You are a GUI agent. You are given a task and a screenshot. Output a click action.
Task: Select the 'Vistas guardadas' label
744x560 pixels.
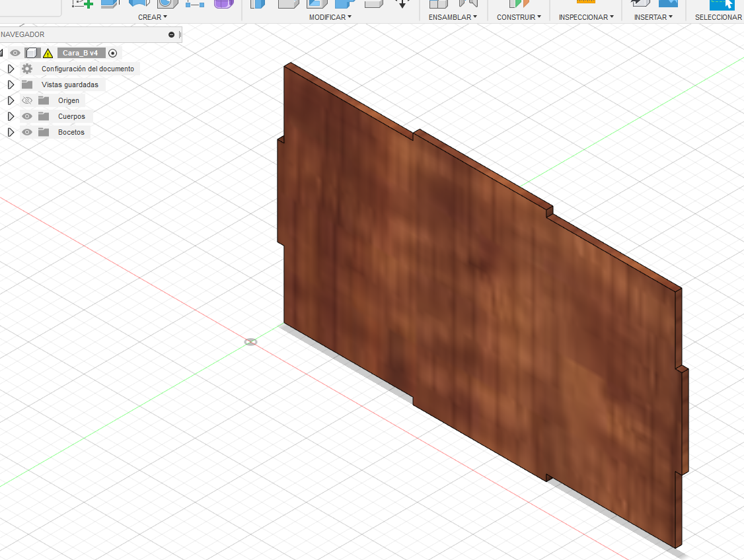70,85
